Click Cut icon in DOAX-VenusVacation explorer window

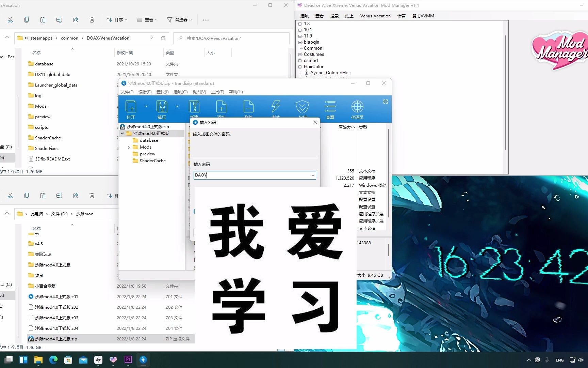pos(10,20)
